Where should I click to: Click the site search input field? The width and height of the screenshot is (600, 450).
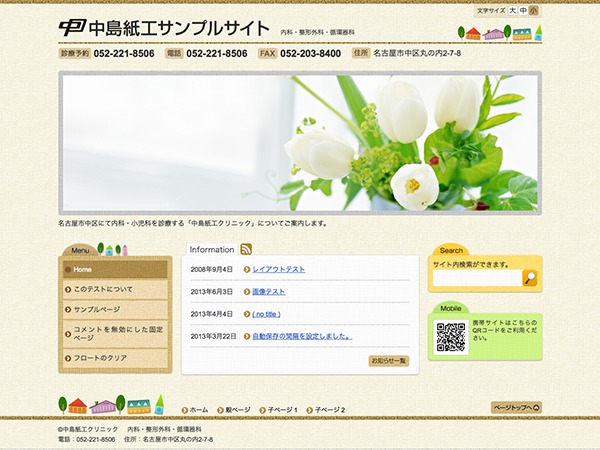point(478,278)
